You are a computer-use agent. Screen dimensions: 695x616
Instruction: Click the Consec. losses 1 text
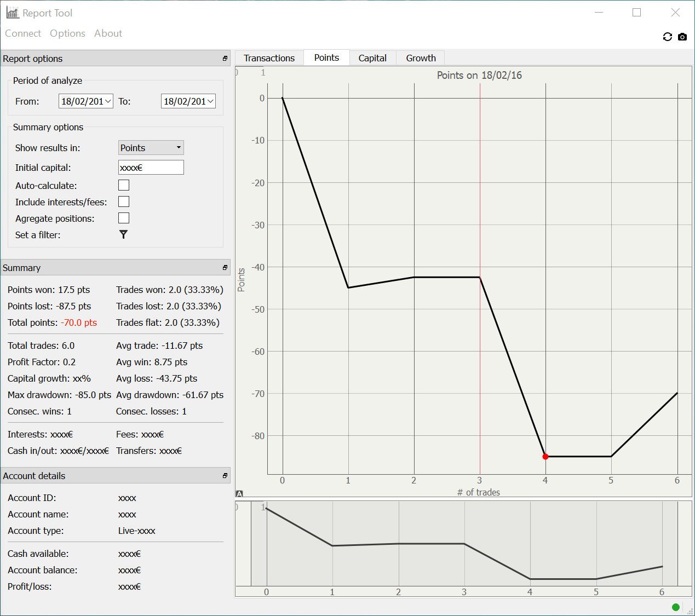pos(151,411)
